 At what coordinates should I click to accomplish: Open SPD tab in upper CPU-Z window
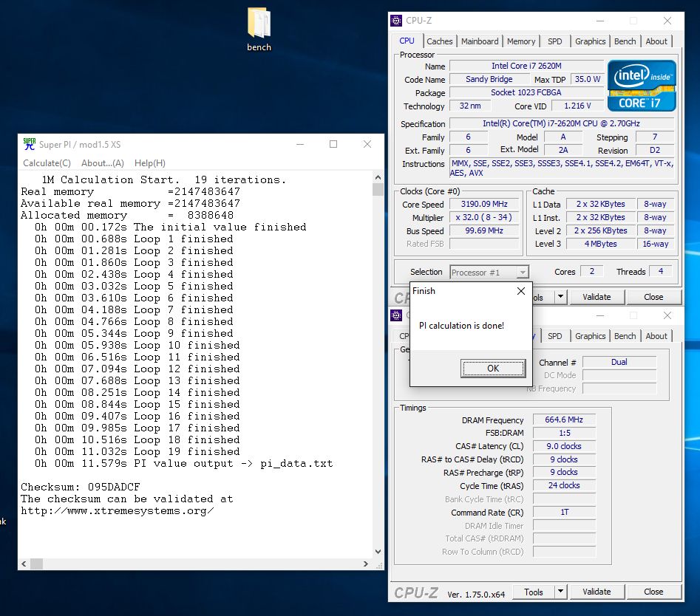point(555,41)
